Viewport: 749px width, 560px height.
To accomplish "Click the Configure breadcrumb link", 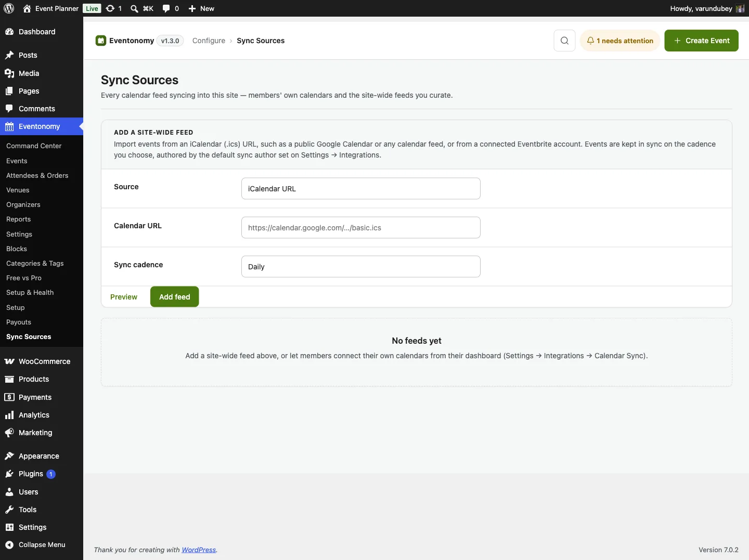I will point(209,41).
